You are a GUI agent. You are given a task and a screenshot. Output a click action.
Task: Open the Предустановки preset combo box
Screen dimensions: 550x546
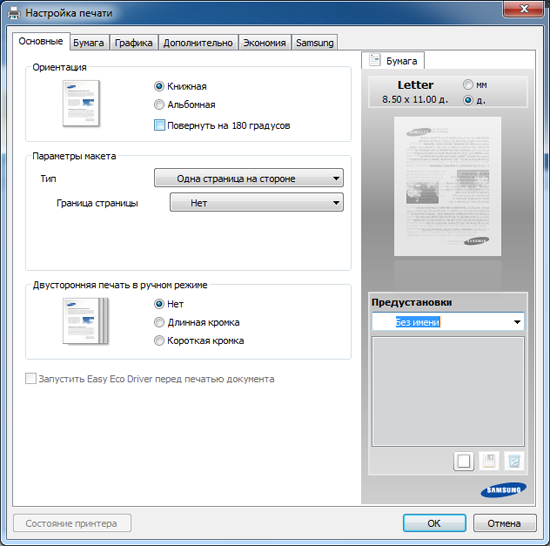(448, 322)
